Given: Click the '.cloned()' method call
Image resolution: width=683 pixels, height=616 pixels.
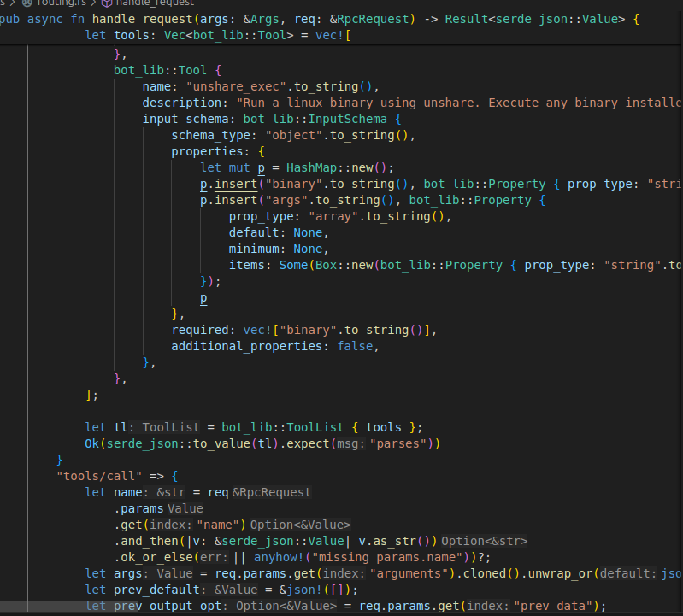Looking at the screenshot, I should 488,573.
